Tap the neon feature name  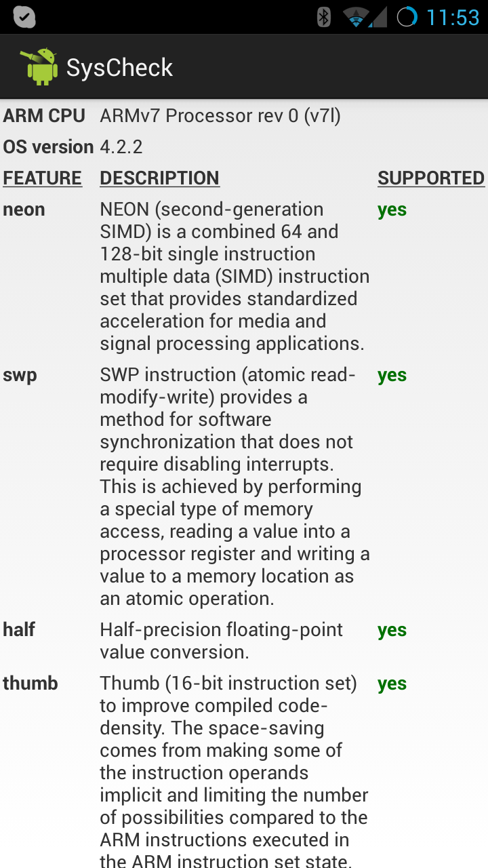(x=24, y=210)
